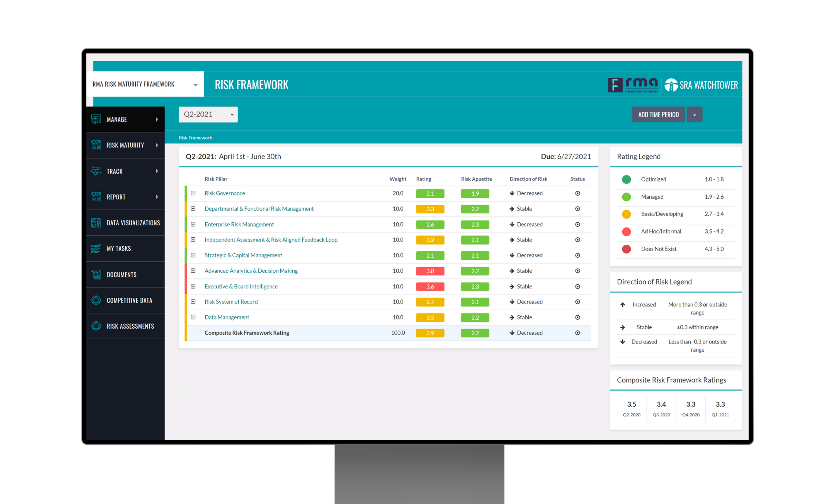Image resolution: width=835 pixels, height=504 pixels.
Task: Click status radio icon for Risk Governance
Action: pos(577,193)
